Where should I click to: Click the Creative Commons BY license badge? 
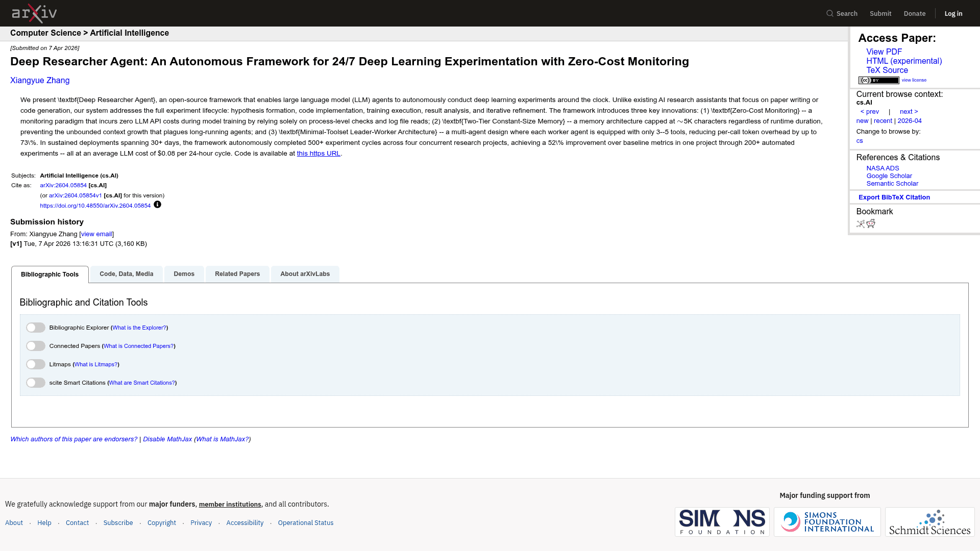[x=878, y=80]
